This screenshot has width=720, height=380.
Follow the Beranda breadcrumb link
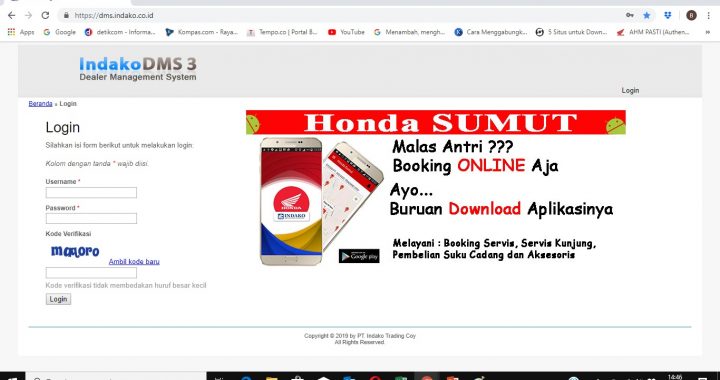point(40,104)
